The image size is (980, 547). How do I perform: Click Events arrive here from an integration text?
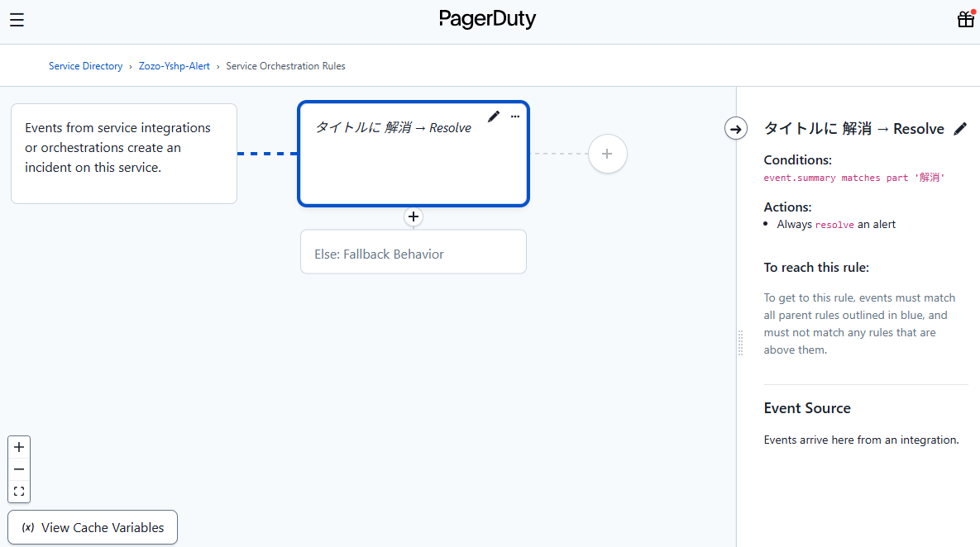(x=861, y=440)
